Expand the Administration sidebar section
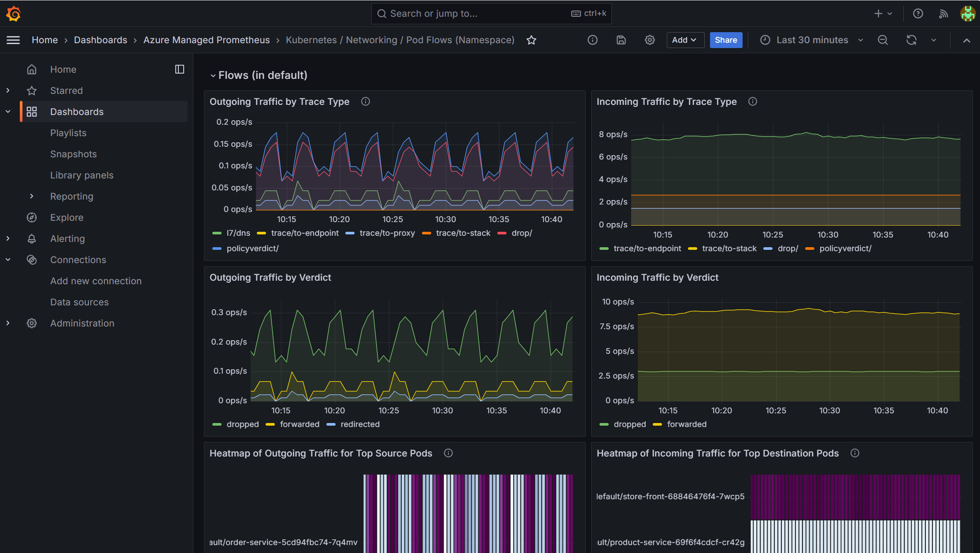The width and height of the screenshot is (980, 553). (8, 323)
